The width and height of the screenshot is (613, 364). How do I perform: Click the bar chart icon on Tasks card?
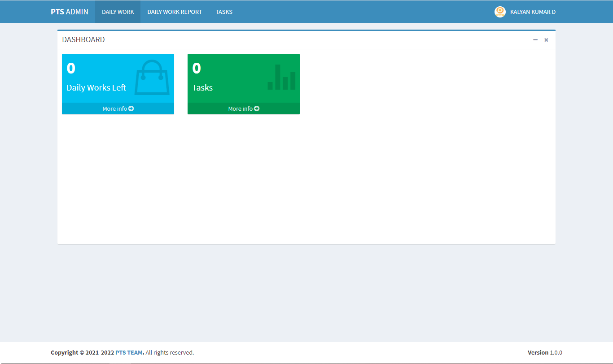coord(281,78)
